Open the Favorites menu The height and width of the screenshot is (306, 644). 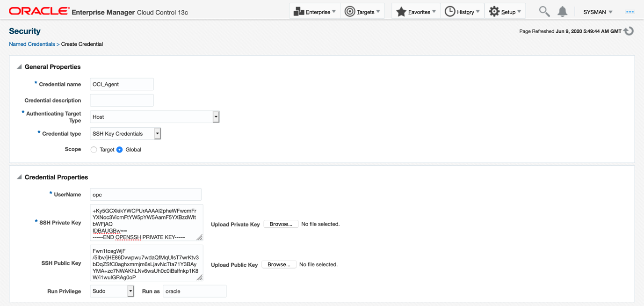point(416,12)
